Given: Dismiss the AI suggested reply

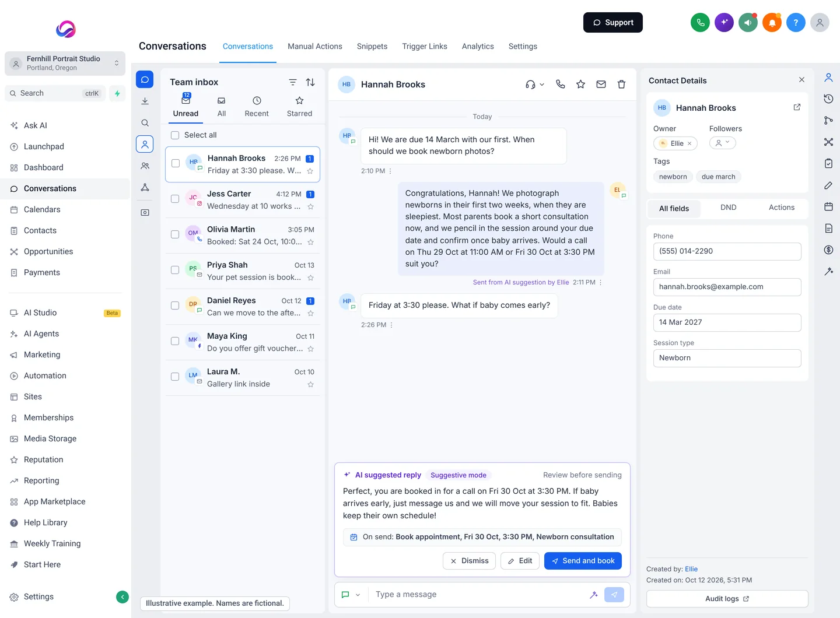Looking at the screenshot, I should pos(470,561).
